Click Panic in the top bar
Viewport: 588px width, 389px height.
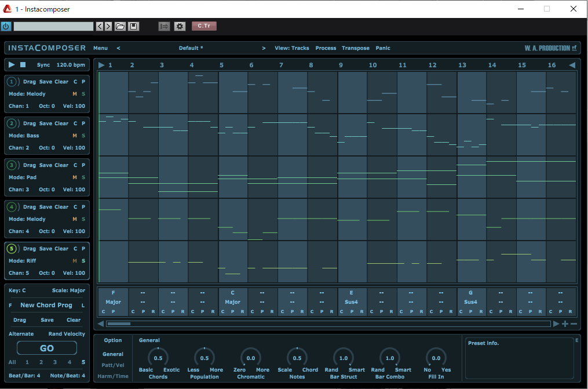pyautogui.click(x=383, y=48)
